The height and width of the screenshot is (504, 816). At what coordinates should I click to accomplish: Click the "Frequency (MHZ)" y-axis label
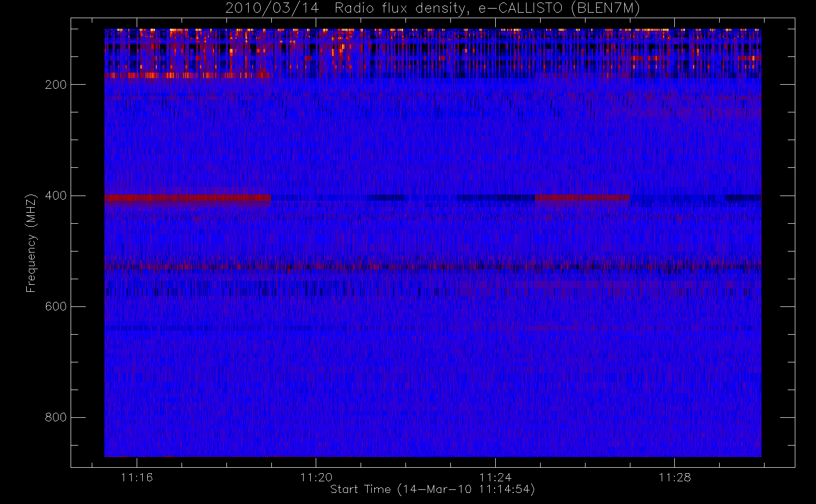pyautogui.click(x=31, y=243)
